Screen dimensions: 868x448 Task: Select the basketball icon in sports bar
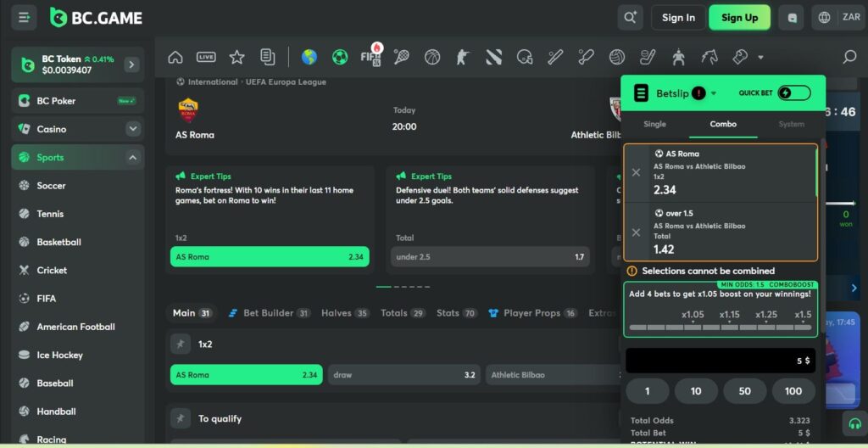(x=431, y=57)
